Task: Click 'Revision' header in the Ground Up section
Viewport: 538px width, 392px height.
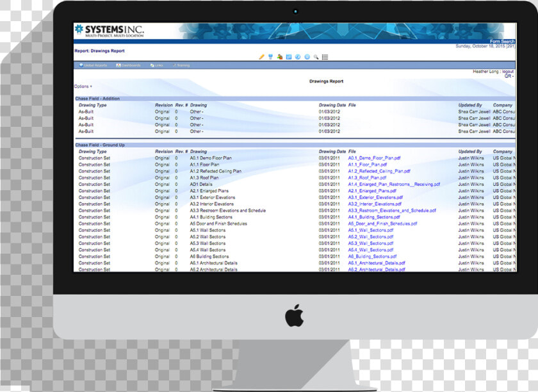Action: click(164, 151)
